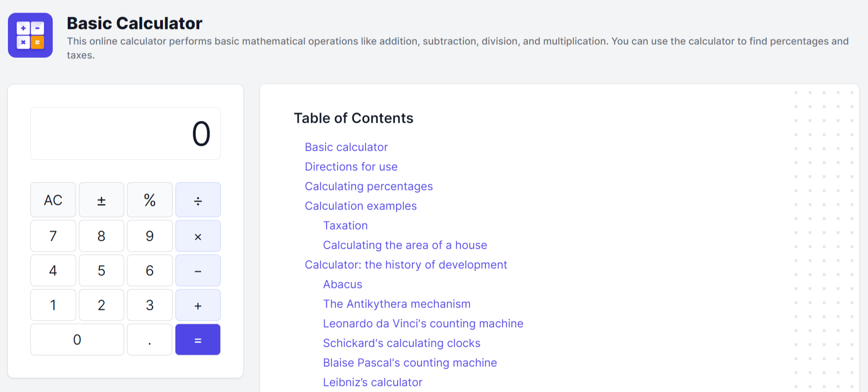Jump to the Taxation section

[345, 225]
